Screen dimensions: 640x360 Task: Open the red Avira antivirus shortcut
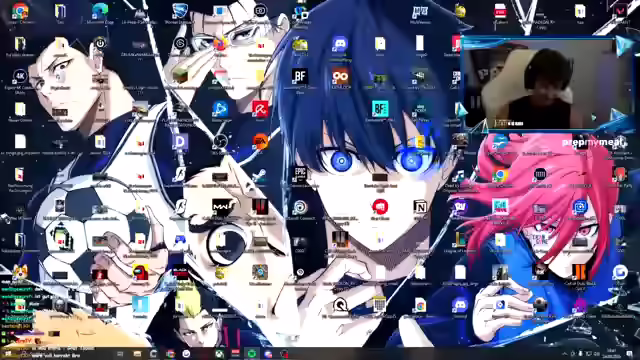coord(260,109)
